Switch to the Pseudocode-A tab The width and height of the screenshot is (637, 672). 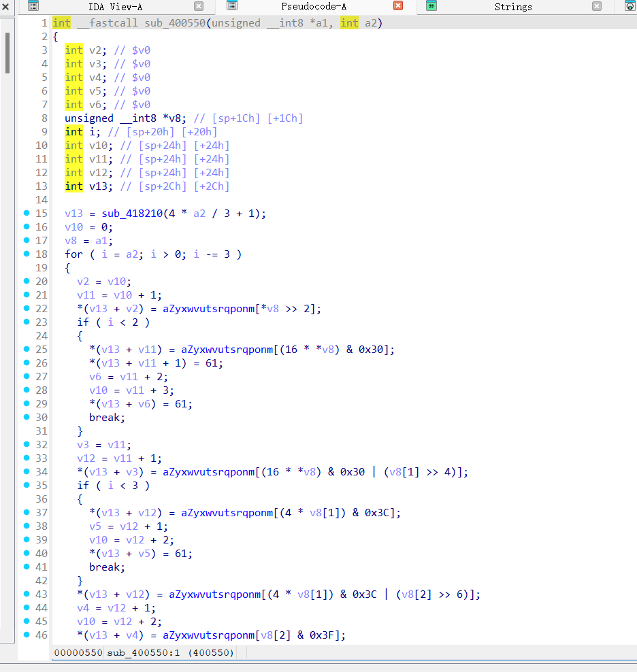tap(314, 6)
